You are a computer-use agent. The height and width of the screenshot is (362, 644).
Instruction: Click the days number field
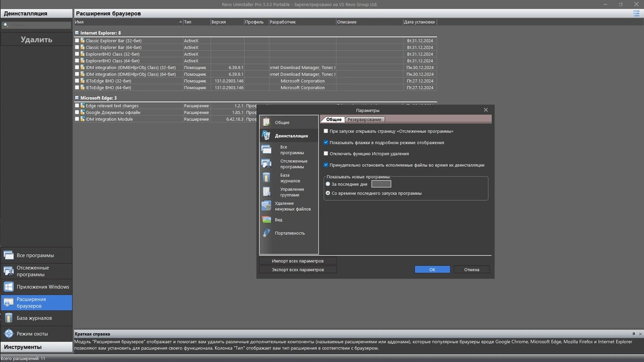pyautogui.click(x=381, y=184)
